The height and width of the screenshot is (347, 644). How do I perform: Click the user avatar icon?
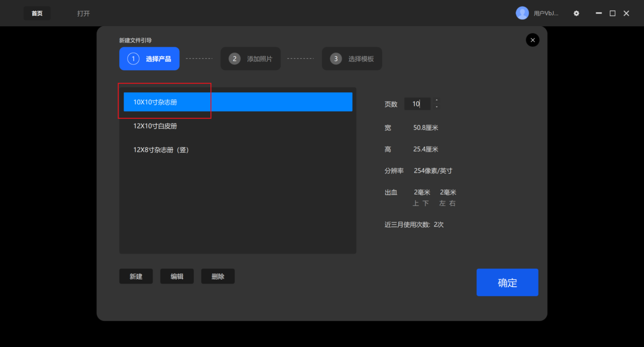(x=522, y=13)
